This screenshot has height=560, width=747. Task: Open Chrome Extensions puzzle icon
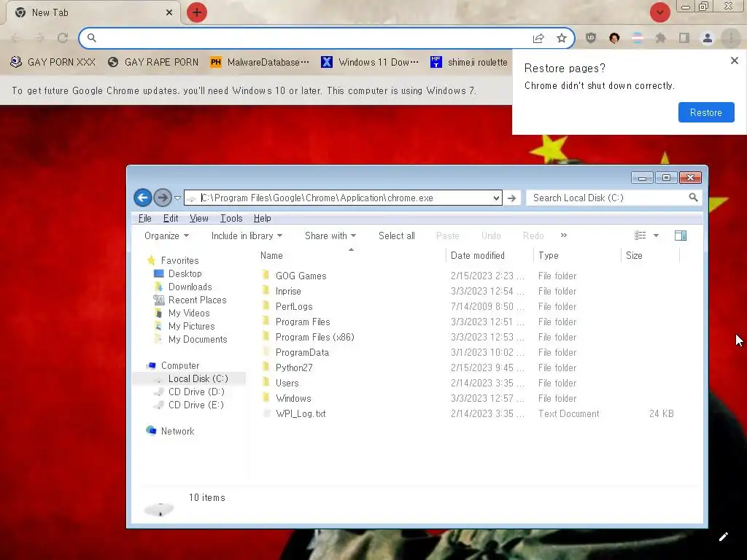pyautogui.click(x=660, y=38)
